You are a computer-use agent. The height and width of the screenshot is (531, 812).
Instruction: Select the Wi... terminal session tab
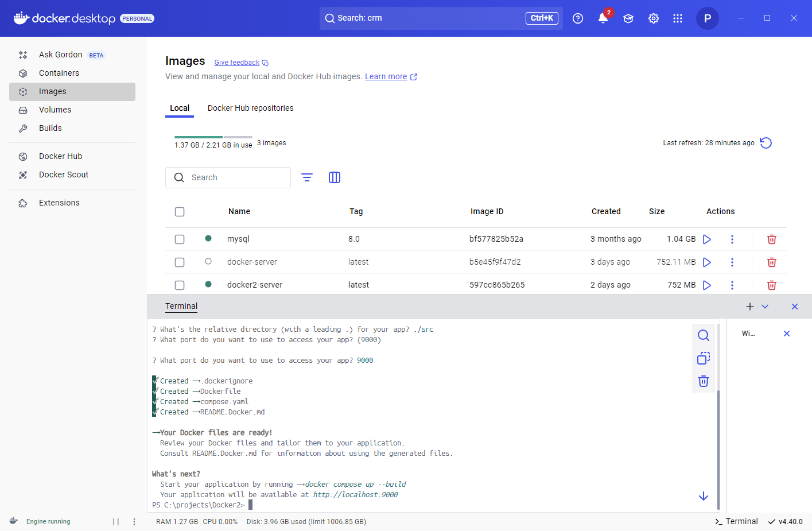point(748,334)
